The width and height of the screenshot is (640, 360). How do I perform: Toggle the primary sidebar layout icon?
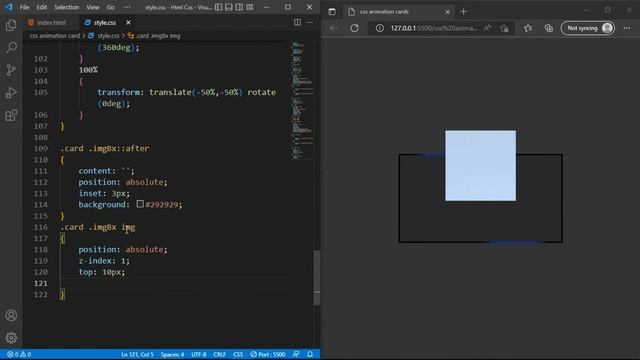[x=219, y=7]
